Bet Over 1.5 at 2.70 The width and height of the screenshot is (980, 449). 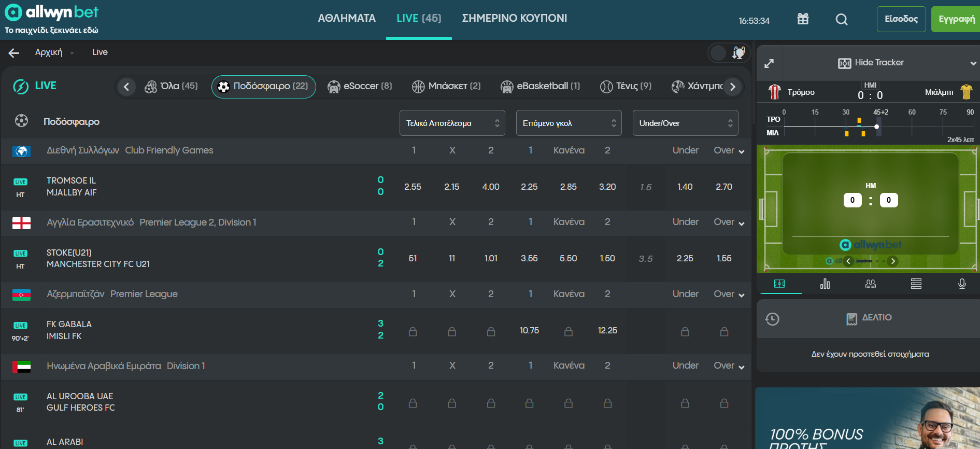724,187
